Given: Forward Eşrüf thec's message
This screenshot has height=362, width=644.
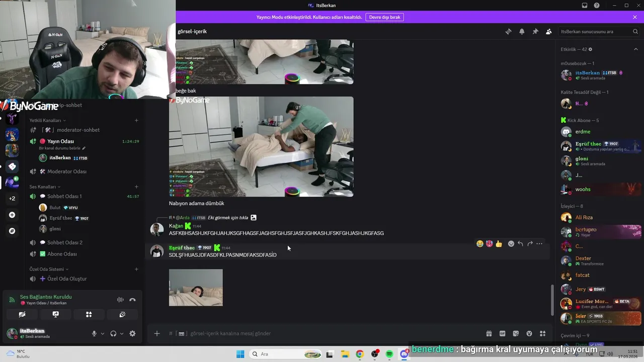Looking at the screenshot, I should pos(530,244).
